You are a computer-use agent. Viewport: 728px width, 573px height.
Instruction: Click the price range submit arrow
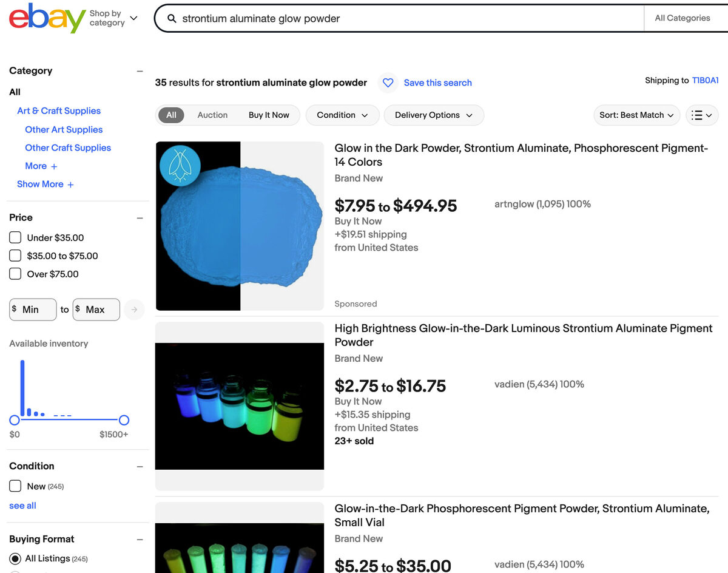pos(134,310)
